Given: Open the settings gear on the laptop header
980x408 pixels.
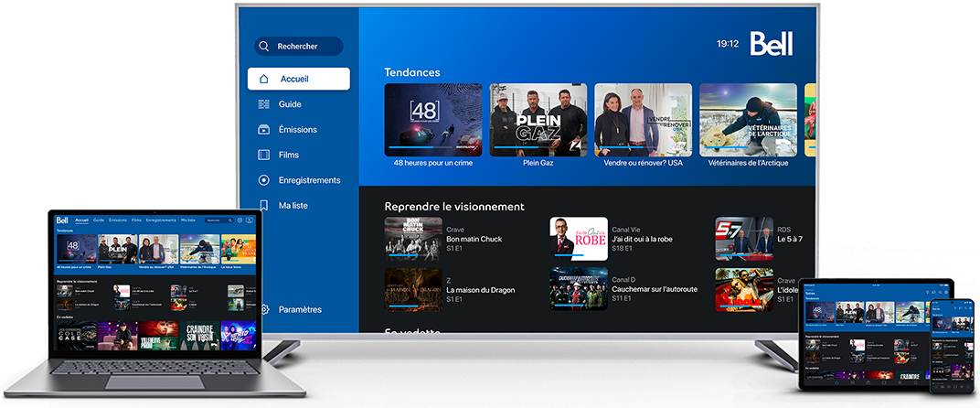Looking at the screenshot, I should [240, 220].
